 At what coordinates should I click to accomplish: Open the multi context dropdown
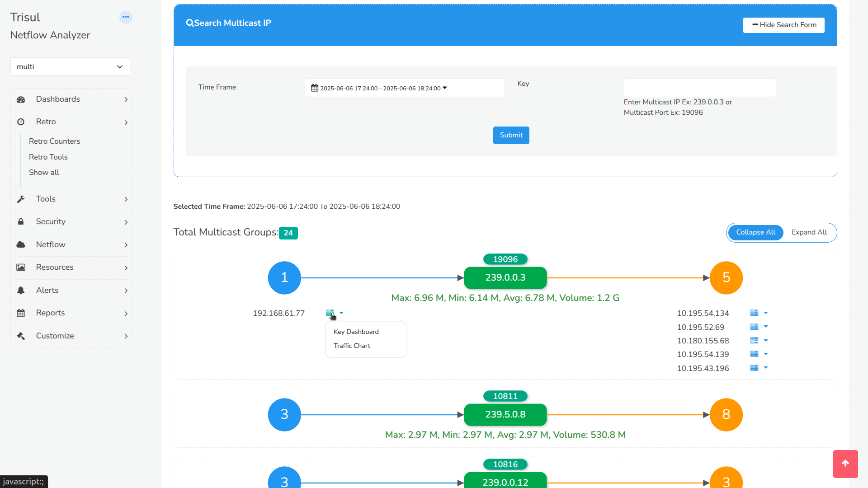coord(70,67)
